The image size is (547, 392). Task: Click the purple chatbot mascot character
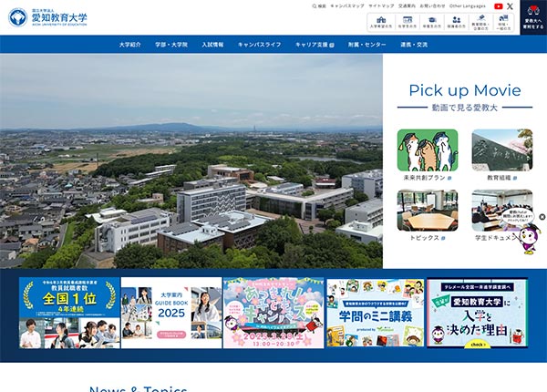click(529, 239)
